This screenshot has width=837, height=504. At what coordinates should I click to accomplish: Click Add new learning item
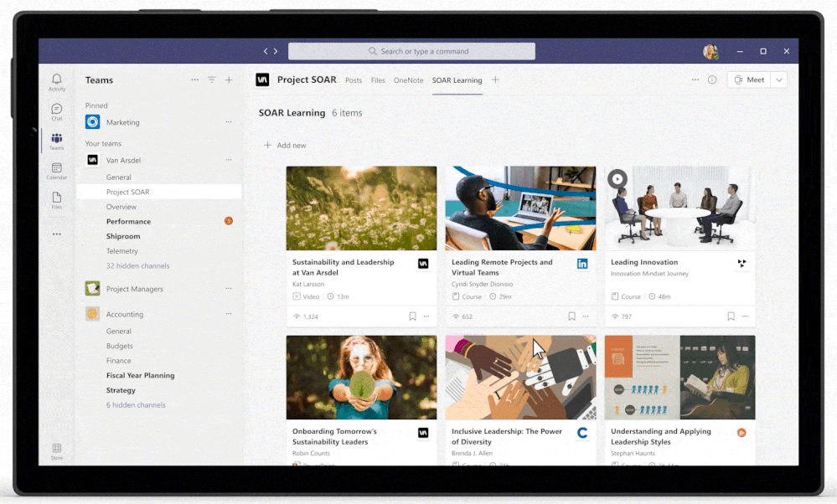coord(285,145)
